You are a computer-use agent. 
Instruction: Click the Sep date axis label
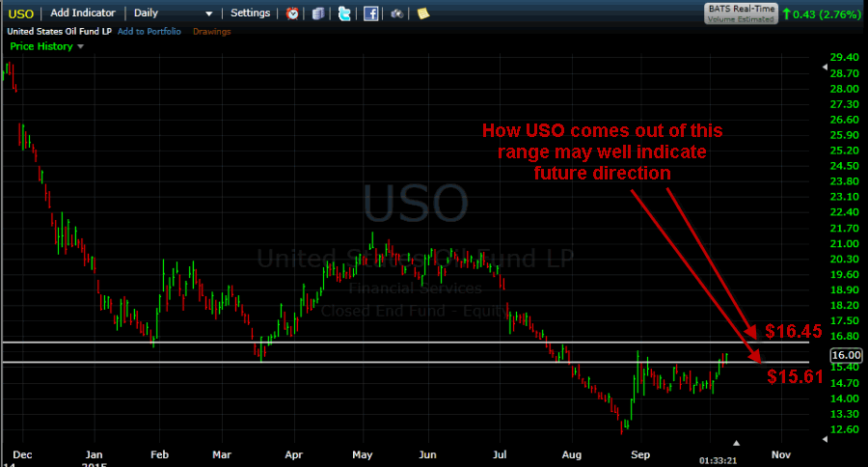click(640, 454)
